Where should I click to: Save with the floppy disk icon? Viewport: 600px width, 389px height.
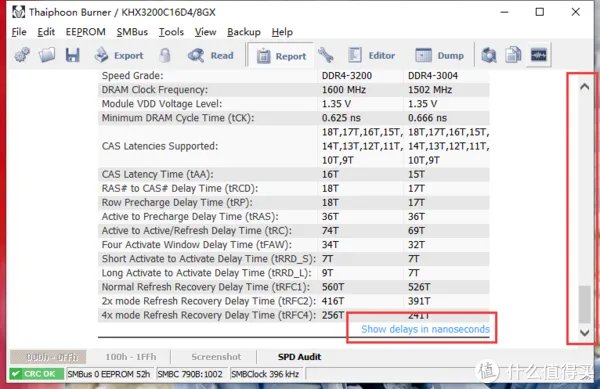[72, 55]
